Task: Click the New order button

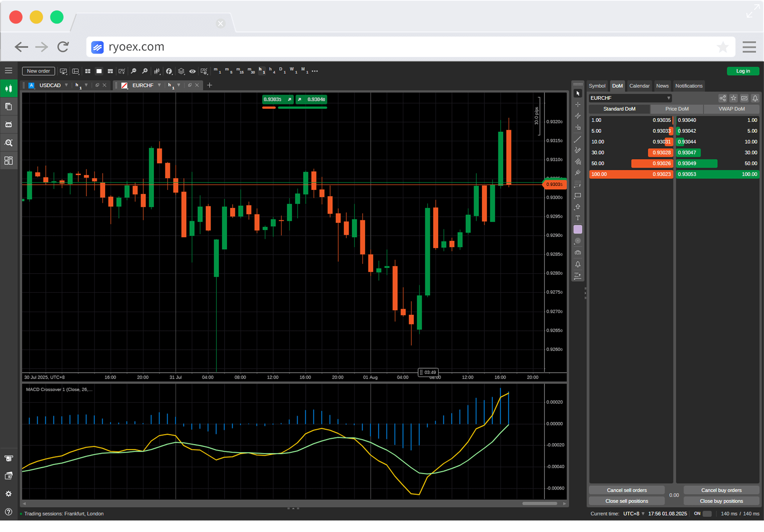Action: pos(38,71)
